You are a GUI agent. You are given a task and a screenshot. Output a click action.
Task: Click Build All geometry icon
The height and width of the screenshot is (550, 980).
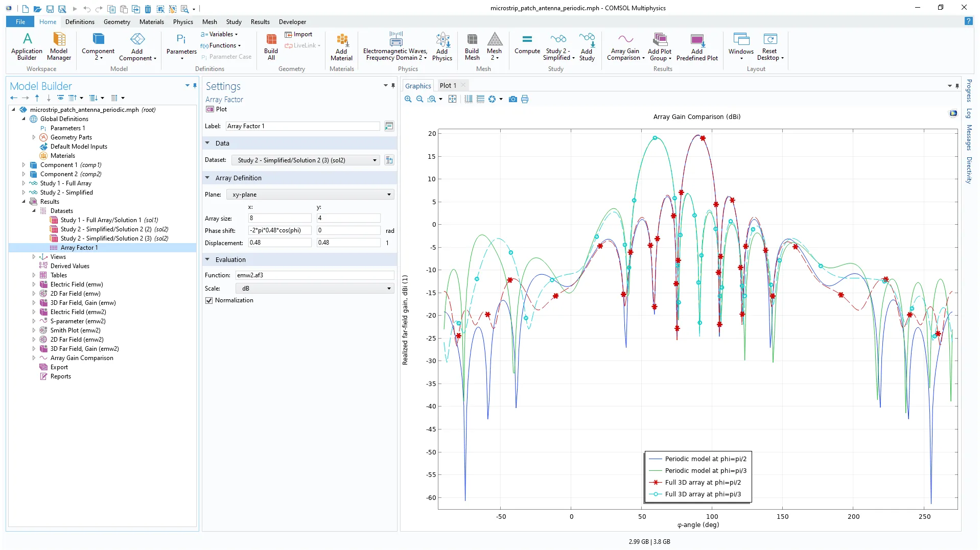pos(271,46)
